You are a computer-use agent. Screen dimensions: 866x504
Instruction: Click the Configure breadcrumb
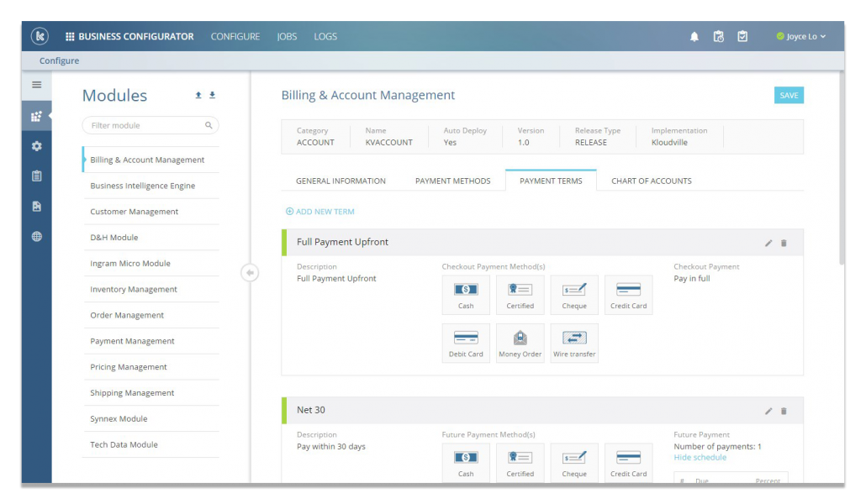tap(59, 60)
